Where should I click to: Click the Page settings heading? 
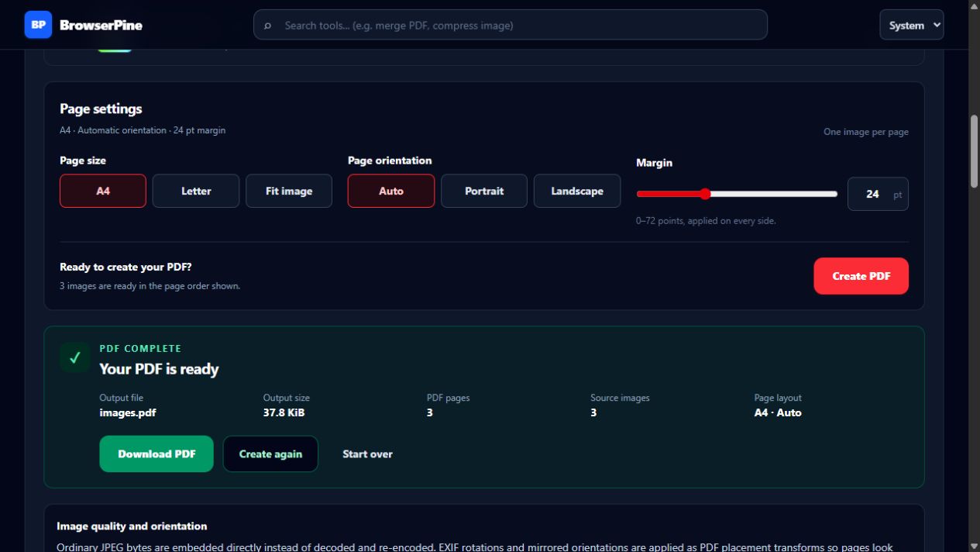[x=101, y=109]
